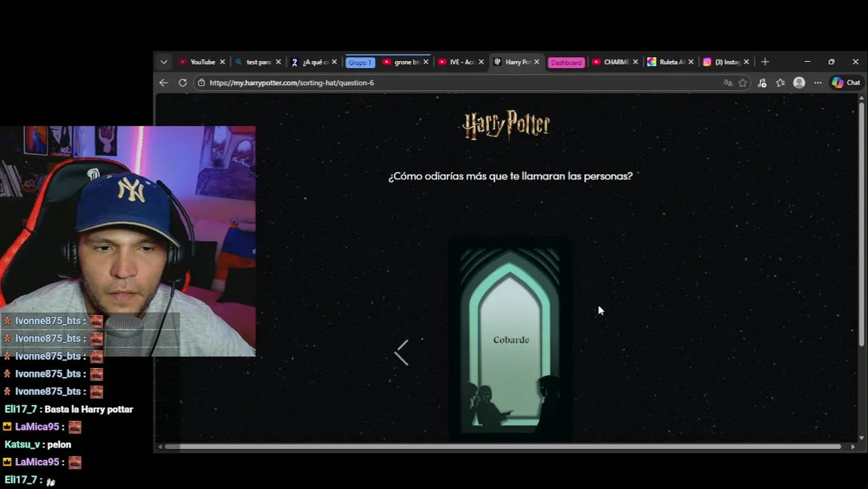
Task: Reload the page with the refresh icon
Action: coord(183,83)
